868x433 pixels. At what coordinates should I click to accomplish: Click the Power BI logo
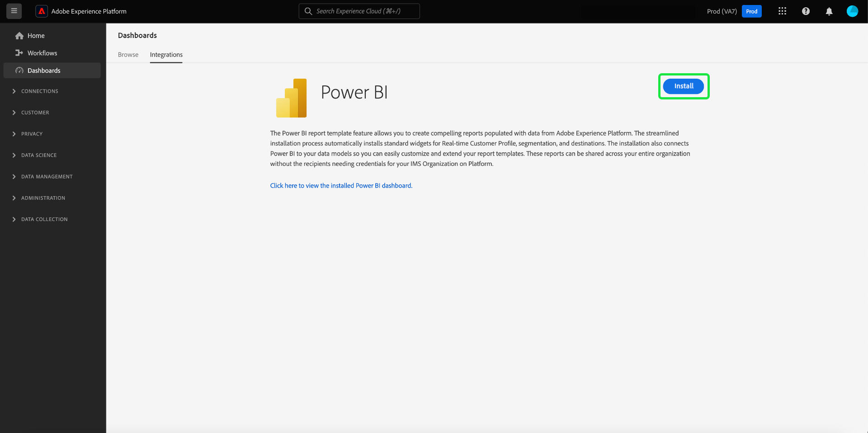(x=292, y=98)
